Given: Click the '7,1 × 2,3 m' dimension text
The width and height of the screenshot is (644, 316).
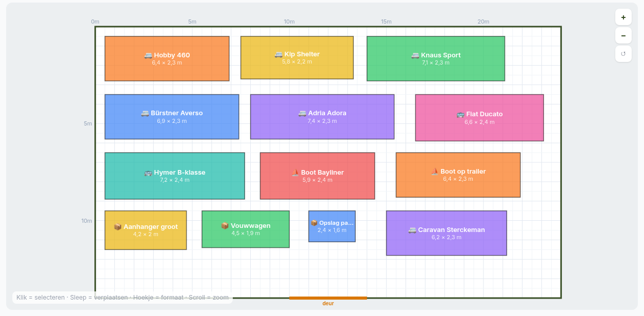Looking at the screenshot, I should (x=436, y=62).
